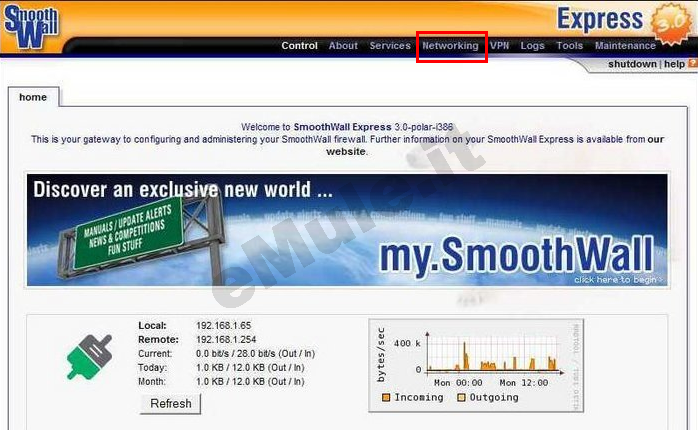Click the 'Discover an exclusive new world' heading
Viewport: 698px width, 430px height.
(x=183, y=190)
